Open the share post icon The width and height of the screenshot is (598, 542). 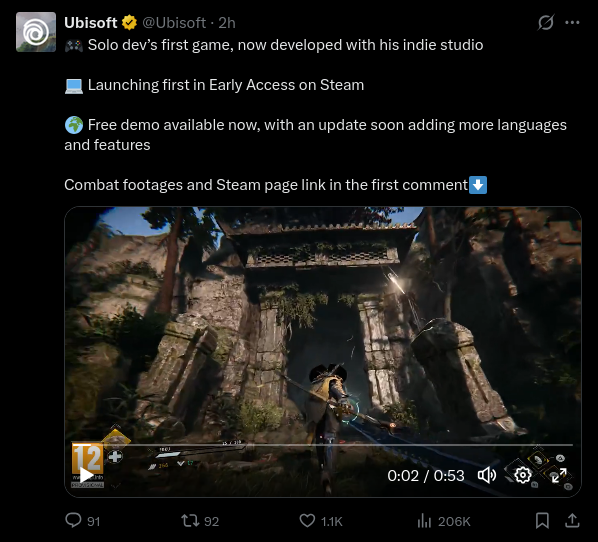point(572,521)
